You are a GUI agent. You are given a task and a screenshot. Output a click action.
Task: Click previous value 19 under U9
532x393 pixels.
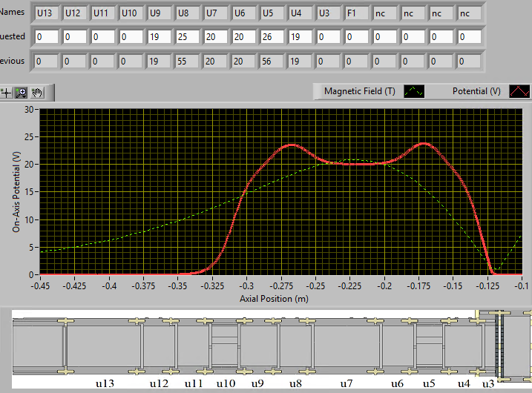click(159, 62)
